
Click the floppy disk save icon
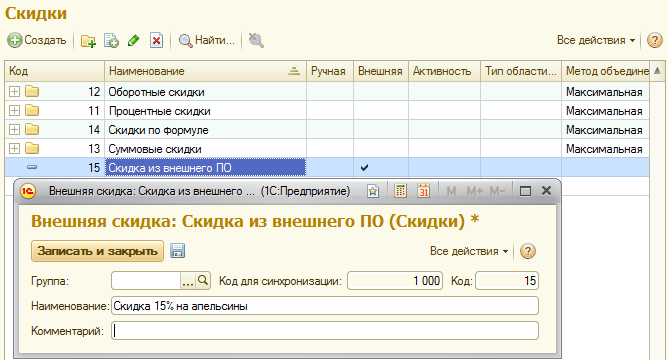tap(177, 251)
